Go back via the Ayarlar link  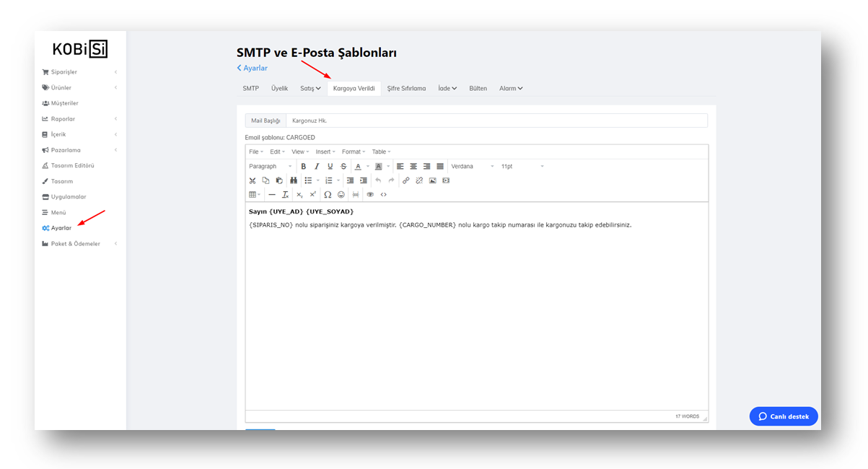coord(253,68)
